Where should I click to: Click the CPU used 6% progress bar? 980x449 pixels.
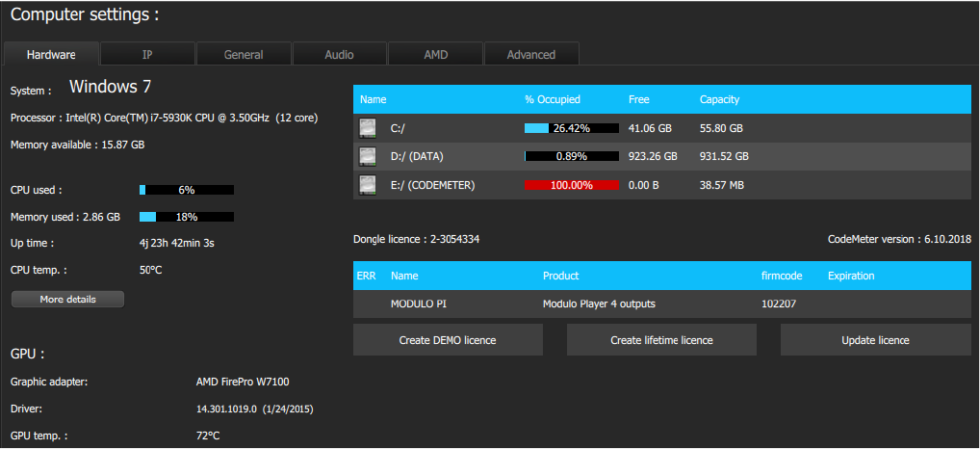(x=186, y=190)
